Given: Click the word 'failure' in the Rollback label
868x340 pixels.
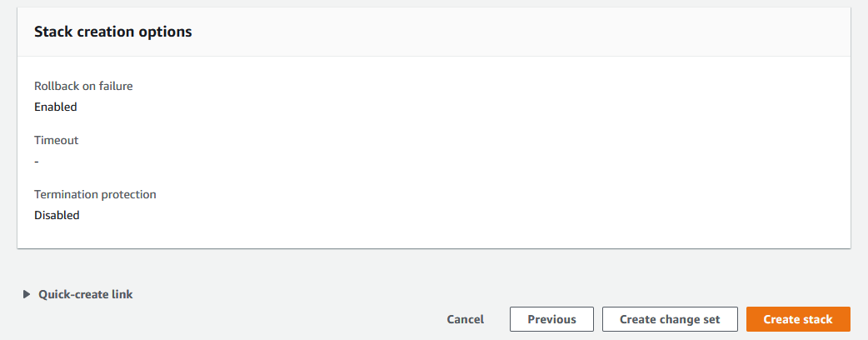Looking at the screenshot, I should 112,86.
